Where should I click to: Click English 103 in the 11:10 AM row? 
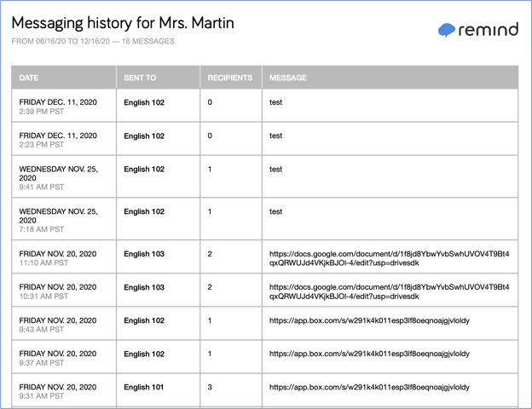[x=144, y=254]
